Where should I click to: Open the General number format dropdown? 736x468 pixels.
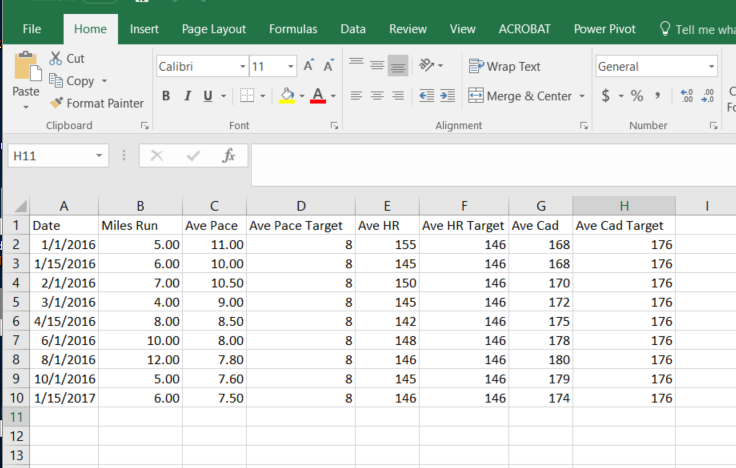click(712, 66)
